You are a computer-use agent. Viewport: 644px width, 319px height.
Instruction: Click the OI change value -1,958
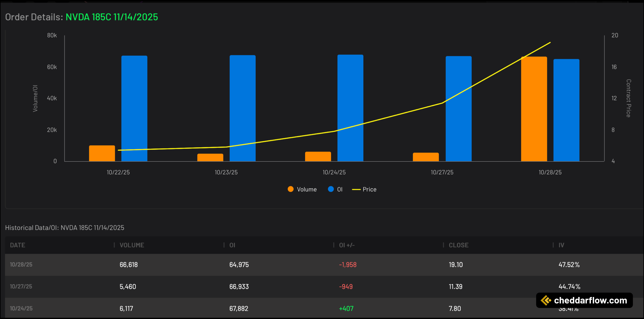coord(348,265)
